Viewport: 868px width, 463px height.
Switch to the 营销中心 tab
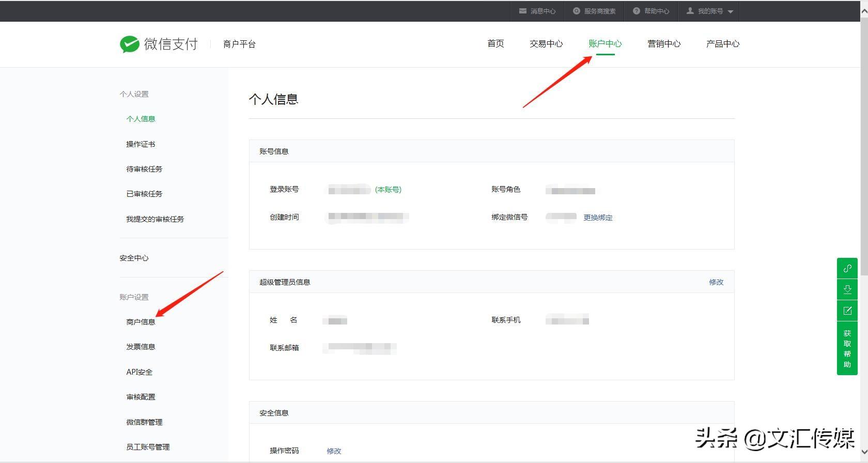(664, 44)
